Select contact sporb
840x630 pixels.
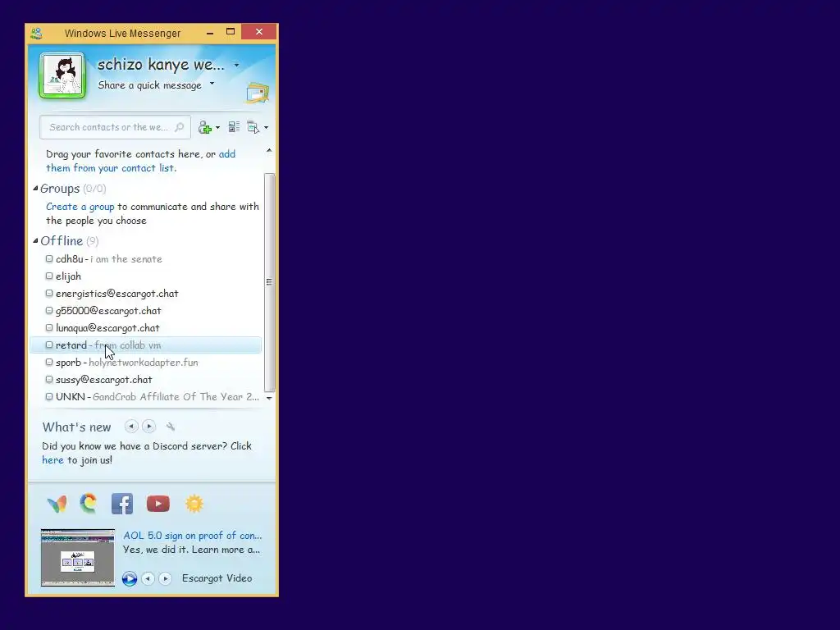pos(146,362)
